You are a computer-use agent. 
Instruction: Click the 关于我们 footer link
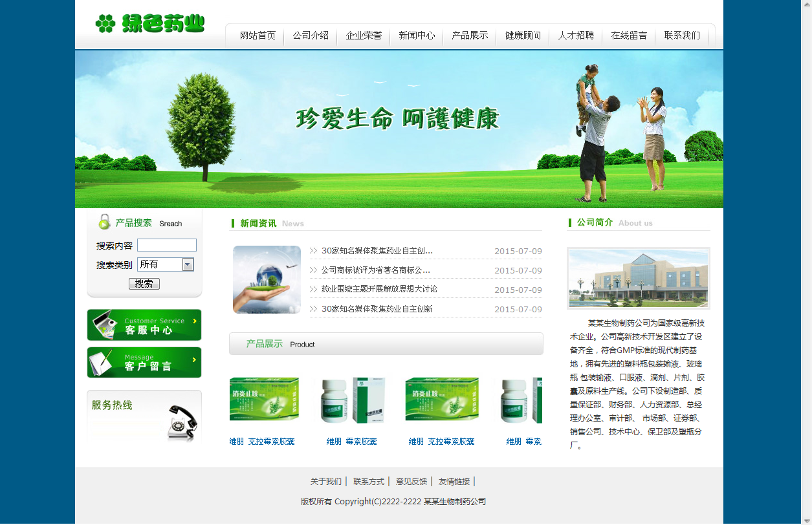coord(325,482)
